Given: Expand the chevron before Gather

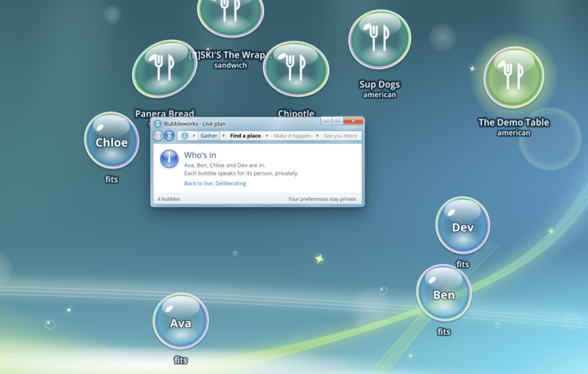Looking at the screenshot, I should [194, 136].
